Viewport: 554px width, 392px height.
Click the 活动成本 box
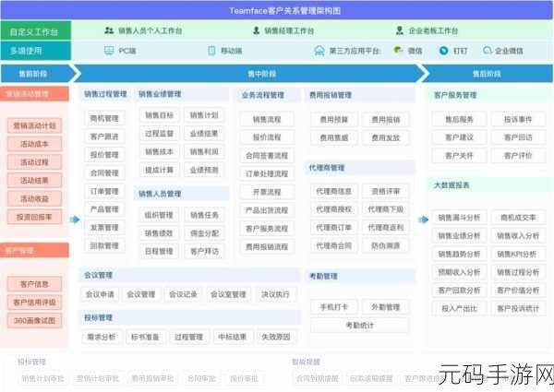click(35, 144)
